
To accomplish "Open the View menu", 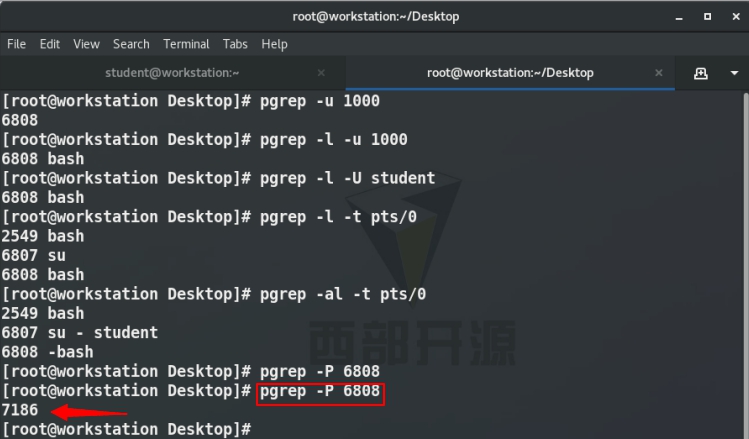I will [86, 44].
